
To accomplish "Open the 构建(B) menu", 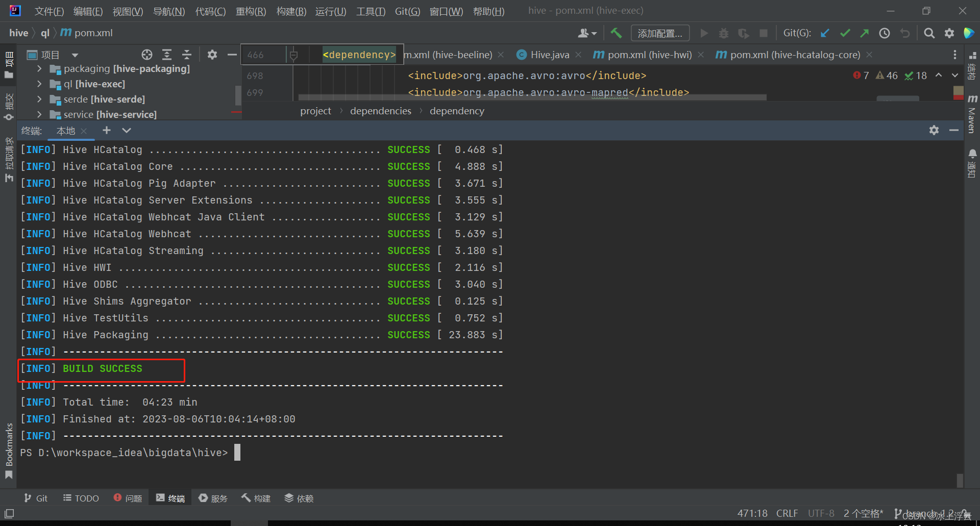I will (291, 11).
